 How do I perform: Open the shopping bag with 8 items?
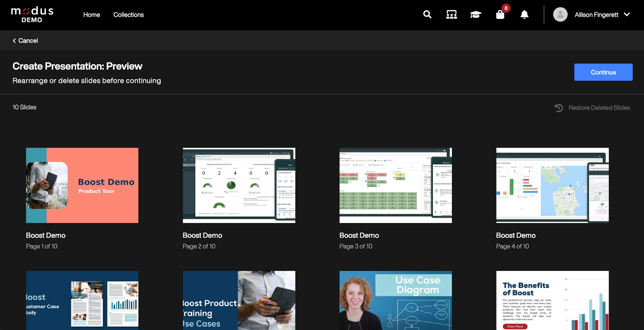pos(500,15)
